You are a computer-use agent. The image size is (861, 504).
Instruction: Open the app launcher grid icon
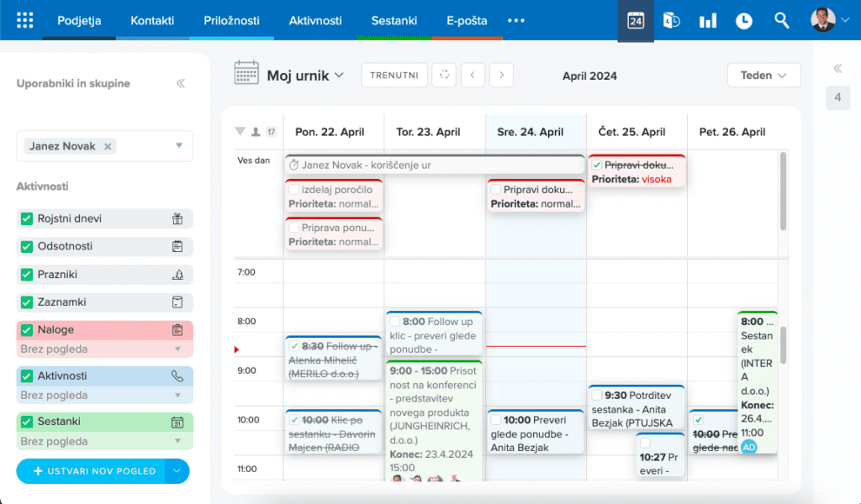[x=25, y=20]
